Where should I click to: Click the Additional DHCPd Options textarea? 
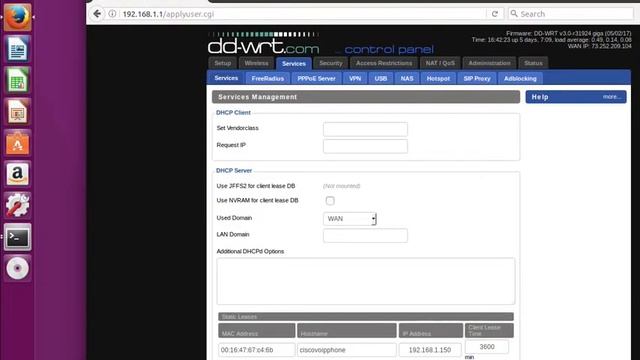[x=366, y=281]
